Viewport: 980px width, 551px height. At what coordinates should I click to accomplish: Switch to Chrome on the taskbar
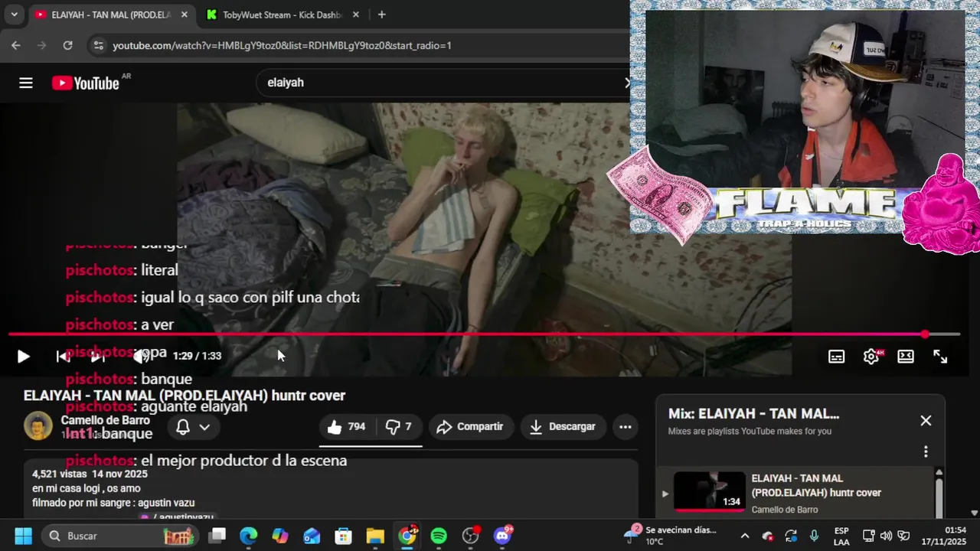tap(407, 535)
